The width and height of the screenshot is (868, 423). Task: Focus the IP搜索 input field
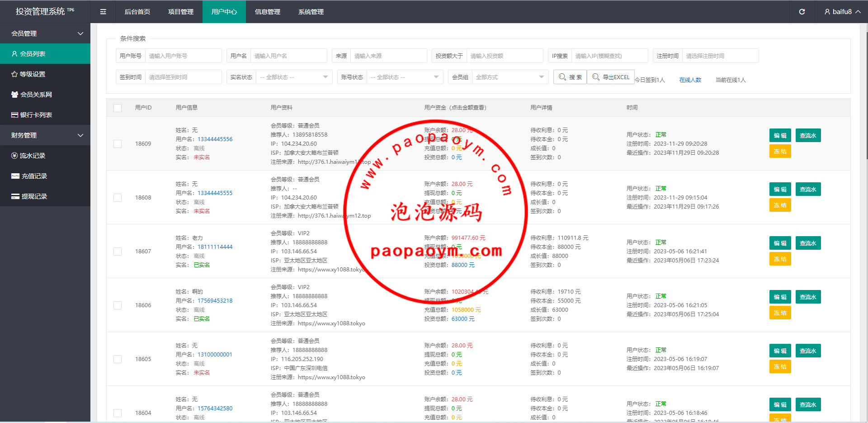pyautogui.click(x=610, y=56)
